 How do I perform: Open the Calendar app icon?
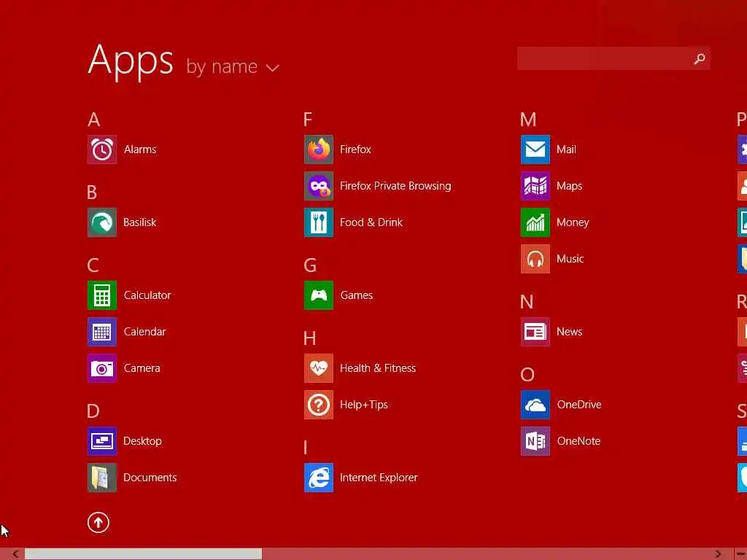click(102, 332)
